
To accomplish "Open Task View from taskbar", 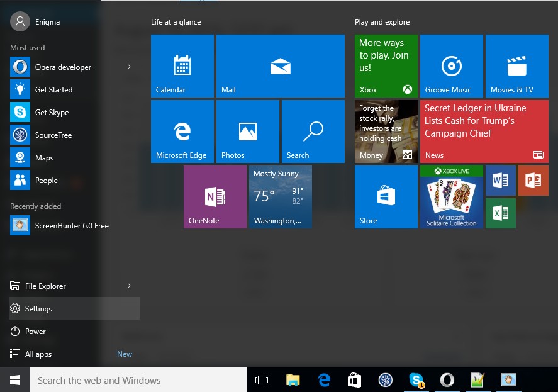I will [262, 380].
